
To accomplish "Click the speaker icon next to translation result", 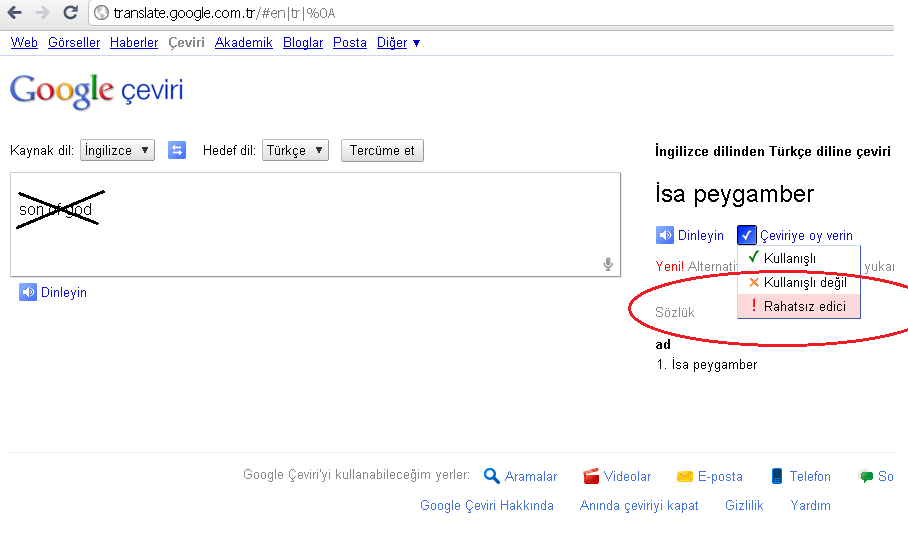I will 664,235.
